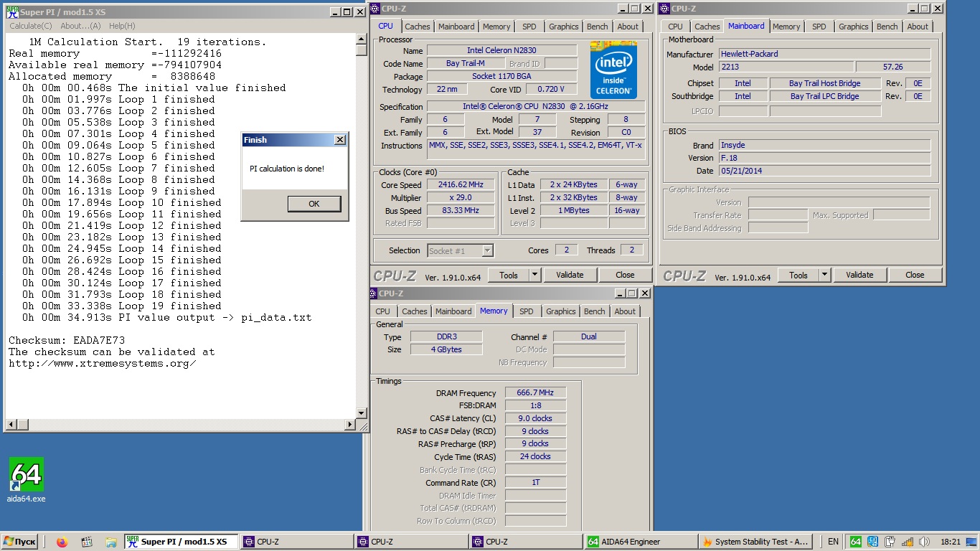Open the aida64.exe desktop shortcut icon
This screenshot has width=980, height=551.
coord(26,479)
